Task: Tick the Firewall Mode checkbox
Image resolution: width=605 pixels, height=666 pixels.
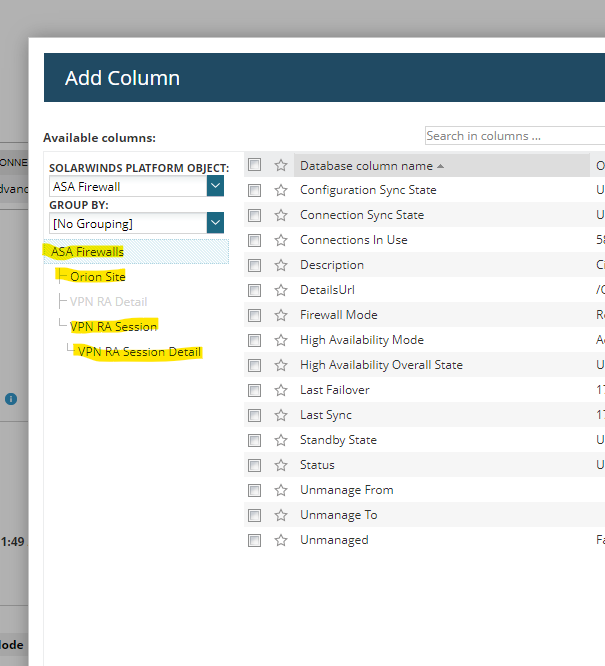Action: [254, 316]
